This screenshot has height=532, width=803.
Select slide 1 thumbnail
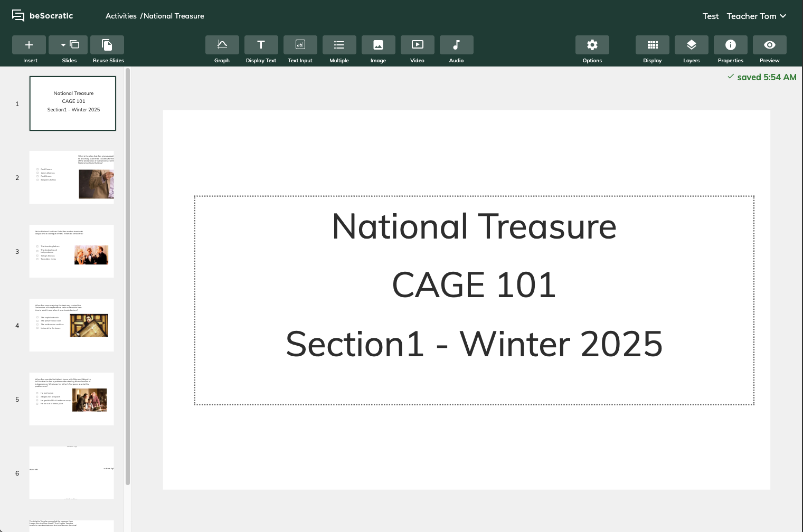73,103
